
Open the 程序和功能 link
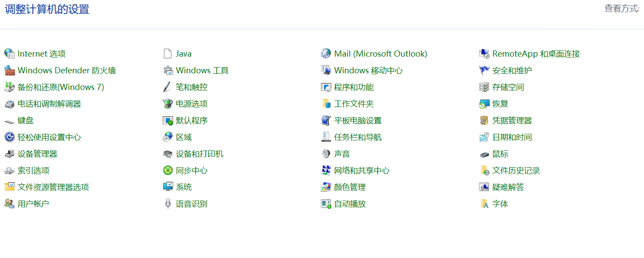354,87
